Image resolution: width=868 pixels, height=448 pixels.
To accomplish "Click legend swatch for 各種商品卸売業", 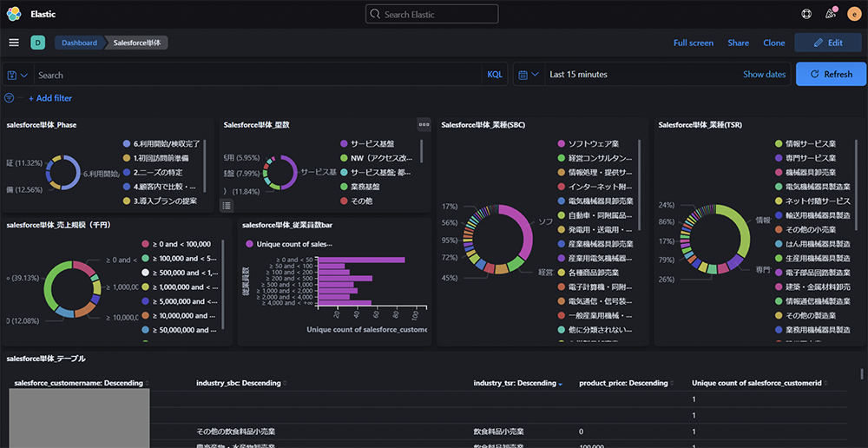I will coord(562,273).
